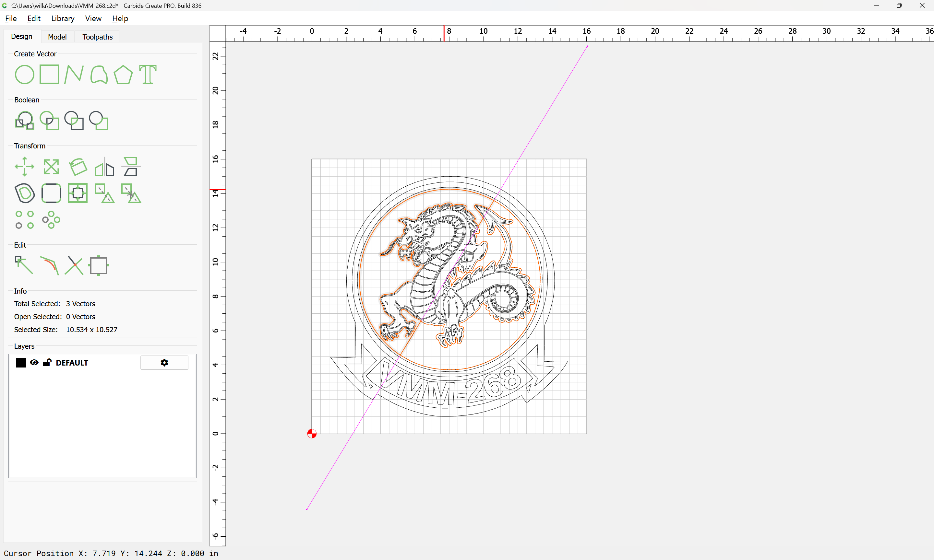
Task: Switch to the Toolpaths tab
Action: tap(97, 37)
